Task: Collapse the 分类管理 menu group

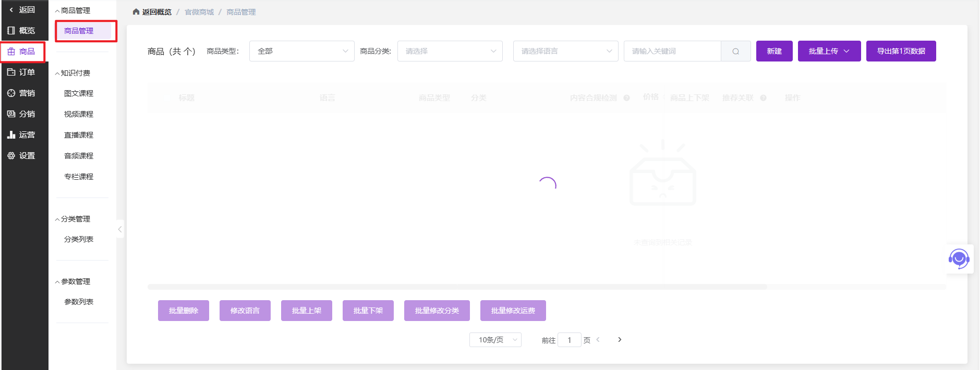Action: coord(57,219)
